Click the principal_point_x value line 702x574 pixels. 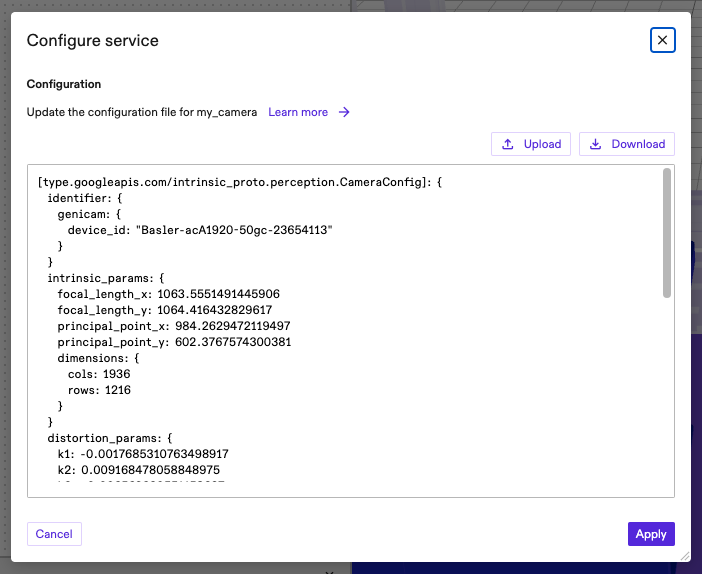174,326
